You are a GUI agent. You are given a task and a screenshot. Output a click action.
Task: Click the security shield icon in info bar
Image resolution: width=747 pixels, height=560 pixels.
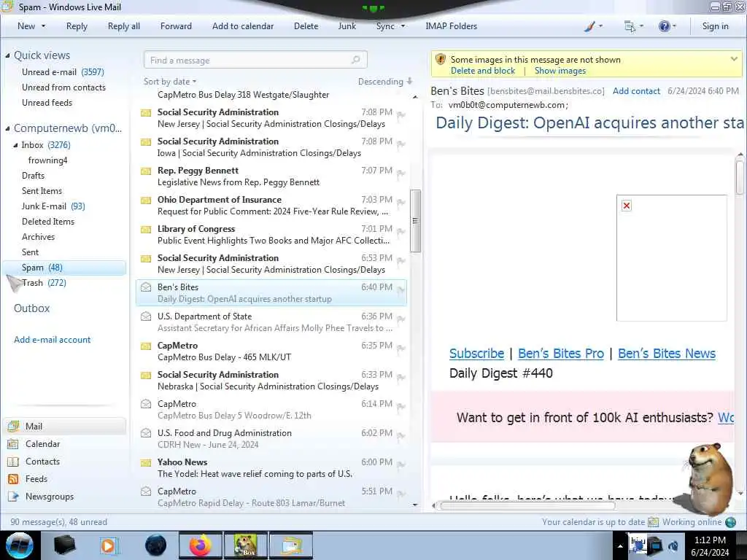[x=441, y=60]
